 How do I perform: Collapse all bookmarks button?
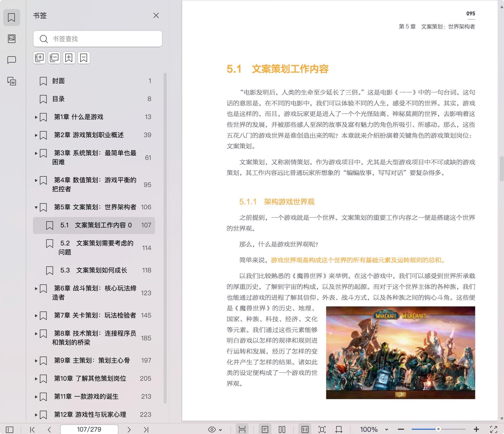coord(54,58)
